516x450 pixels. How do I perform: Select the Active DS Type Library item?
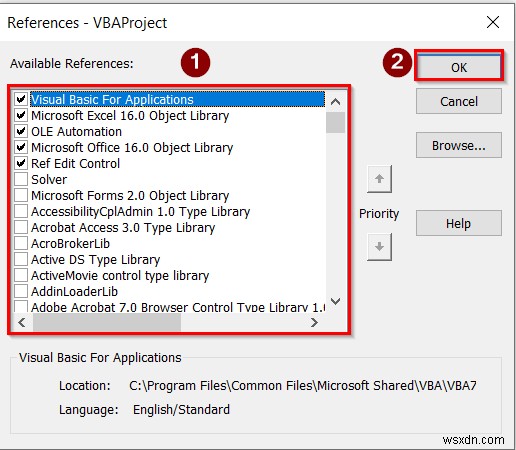(96, 260)
